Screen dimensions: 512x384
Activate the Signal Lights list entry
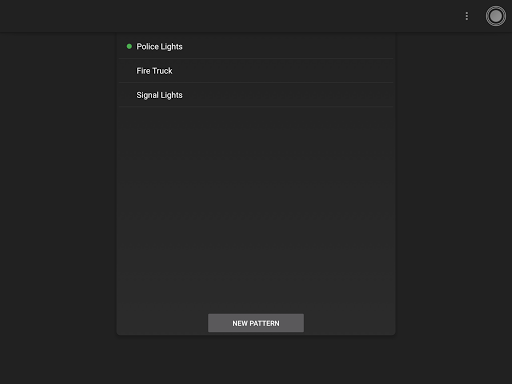pyautogui.click(x=256, y=95)
